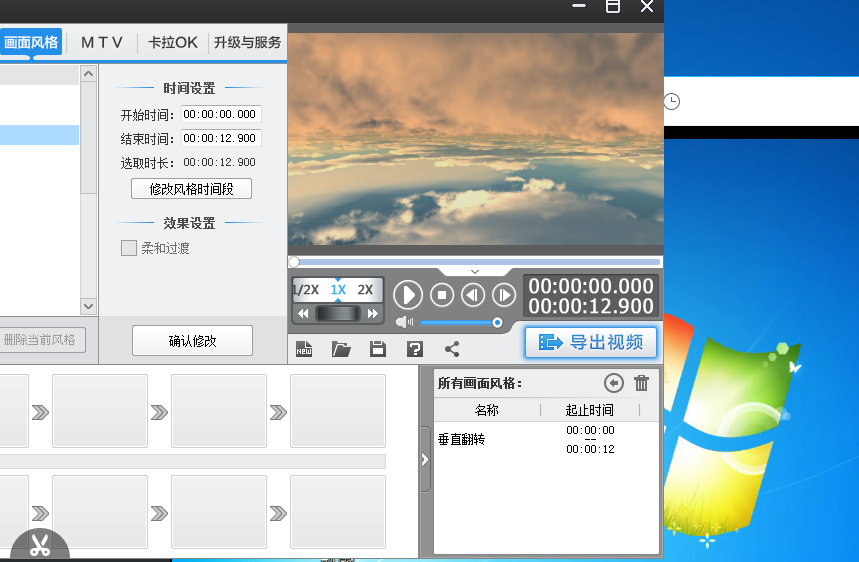This screenshot has width=859, height=562.
Task: Click the share icon
Action: pyautogui.click(x=452, y=349)
